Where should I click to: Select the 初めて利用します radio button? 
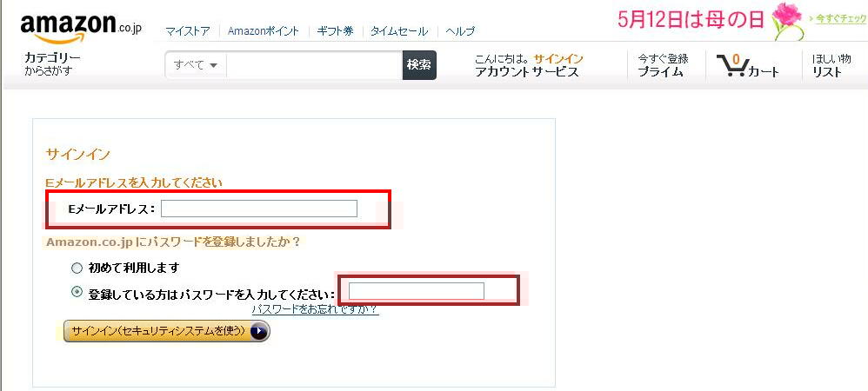point(77,268)
